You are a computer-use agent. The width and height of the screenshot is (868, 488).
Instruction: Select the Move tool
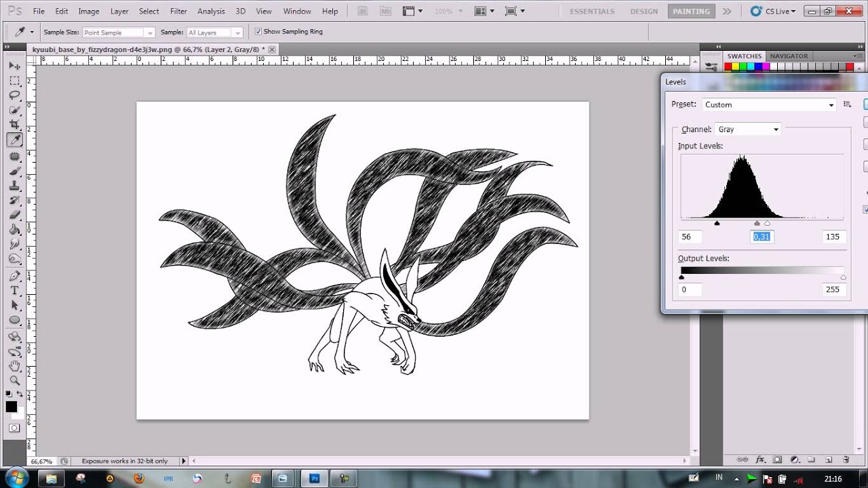14,66
